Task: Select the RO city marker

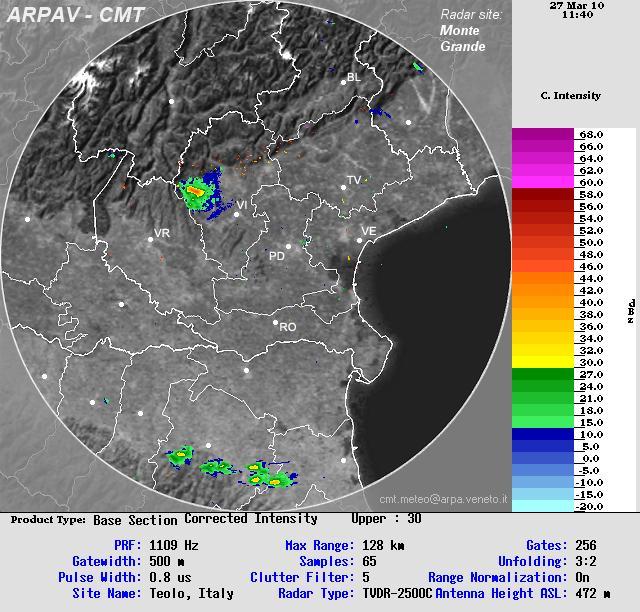Action: 276,322
